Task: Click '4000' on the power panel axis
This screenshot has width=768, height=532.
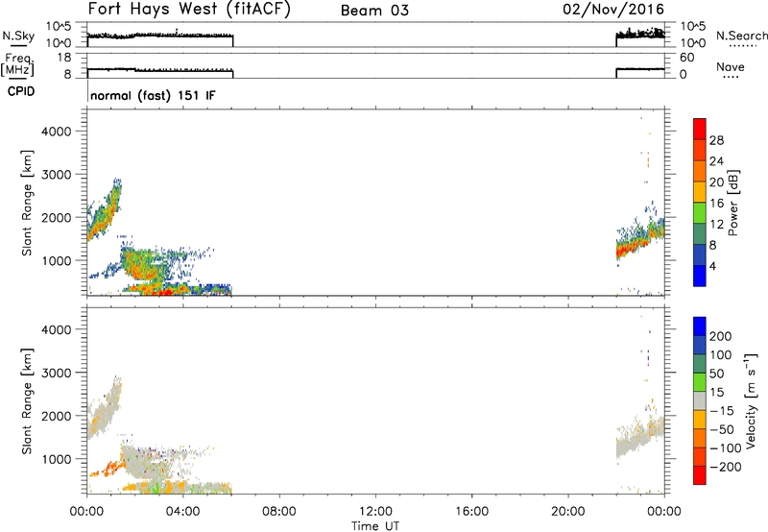Action: tap(57, 132)
